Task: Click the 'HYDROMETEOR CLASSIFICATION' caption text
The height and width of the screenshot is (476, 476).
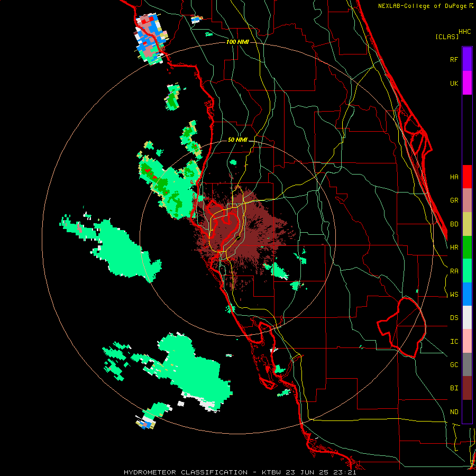Action: point(186,472)
